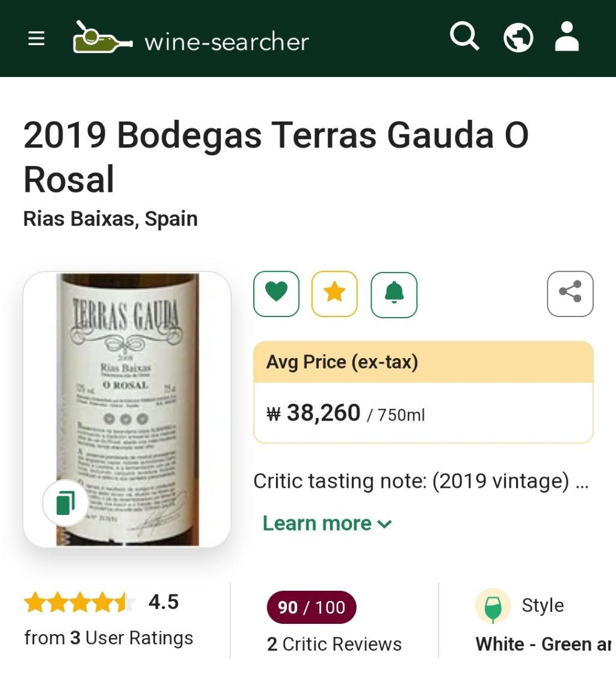Open the 2 Critic Reviews link
The width and height of the screenshot is (616, 678).
click(x=334, y=644)
